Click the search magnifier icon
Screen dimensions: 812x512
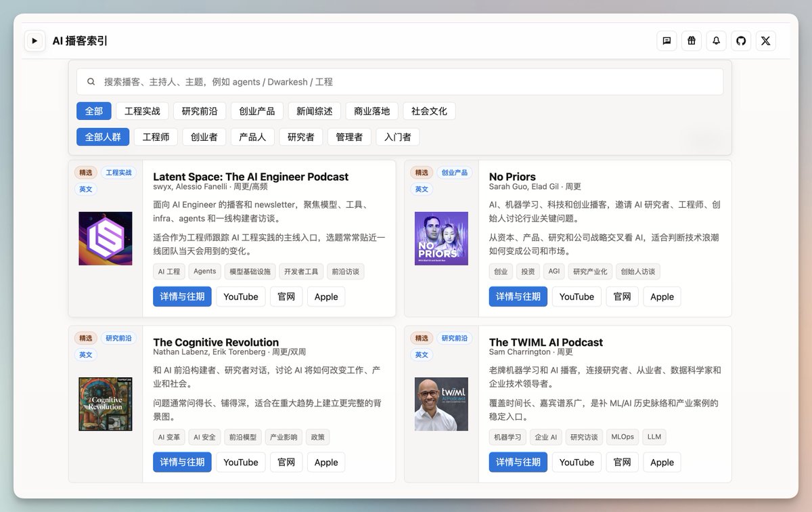[x=91, y=82]
